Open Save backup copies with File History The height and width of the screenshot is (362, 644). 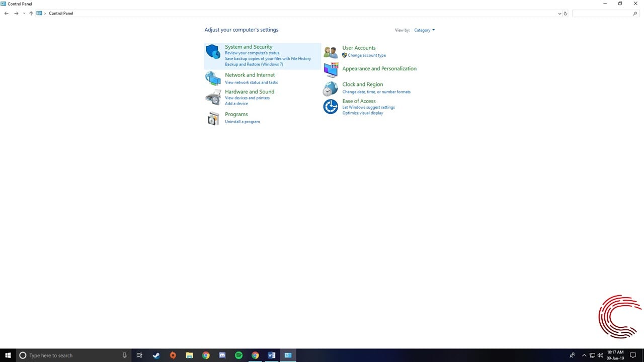pos(268,59)
